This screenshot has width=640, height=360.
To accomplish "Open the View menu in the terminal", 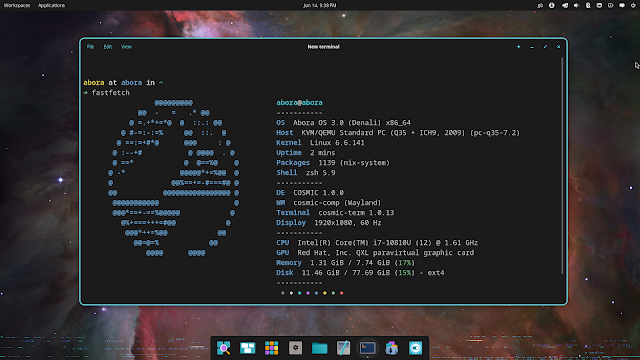I will [126, 47].
